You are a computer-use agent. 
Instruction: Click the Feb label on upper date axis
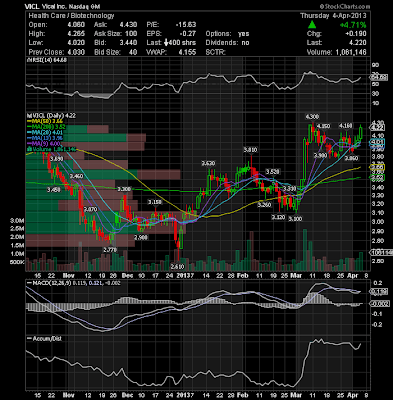coord(242,275)
